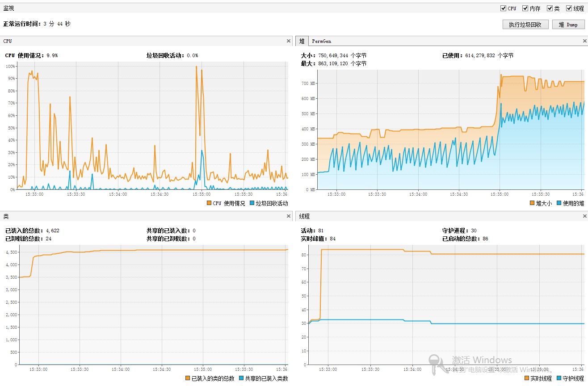Click the 已使用: 614,279,832 个字节 value
The width and height of the screenshot is (588, 386).
coord(478,55)
